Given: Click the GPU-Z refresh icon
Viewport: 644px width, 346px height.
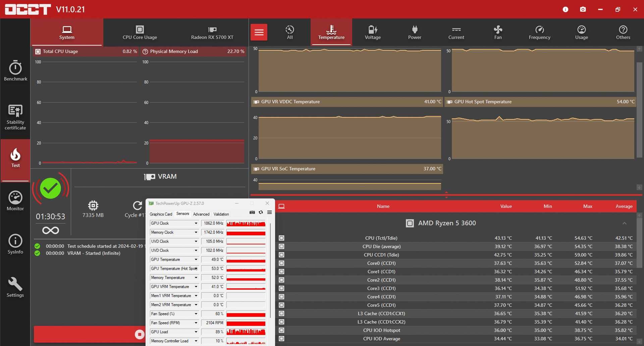Looking at the screenshot, I should coord(261,212).
